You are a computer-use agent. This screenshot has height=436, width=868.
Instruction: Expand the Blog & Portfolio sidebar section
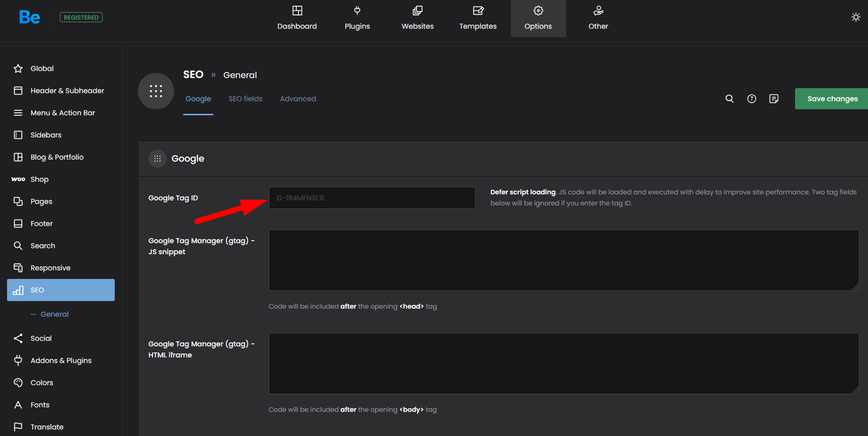click(57, 157)
